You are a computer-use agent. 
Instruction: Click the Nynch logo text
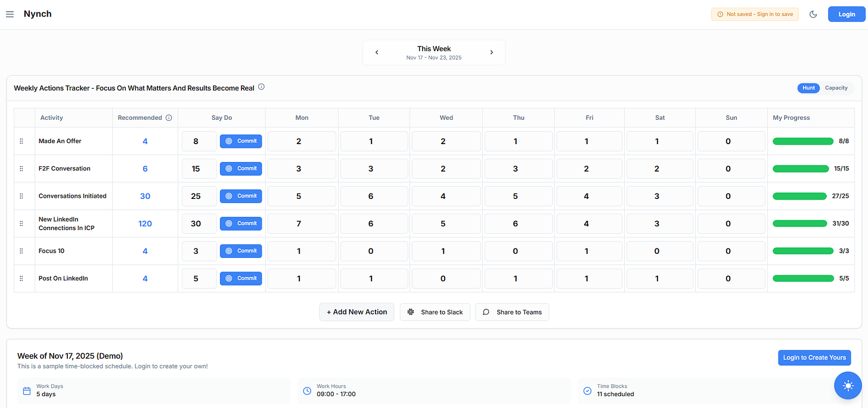[x=38, y=14]
